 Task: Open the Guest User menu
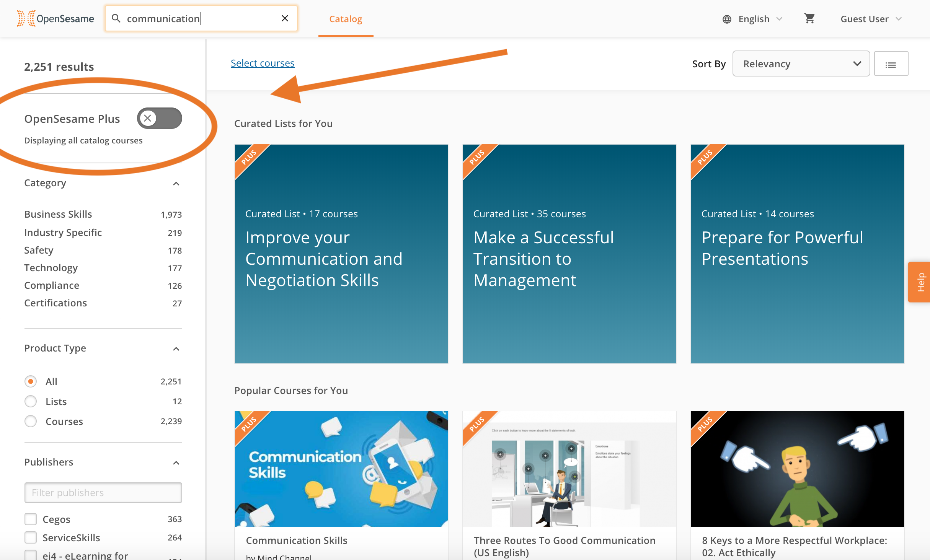click(871, 19)
